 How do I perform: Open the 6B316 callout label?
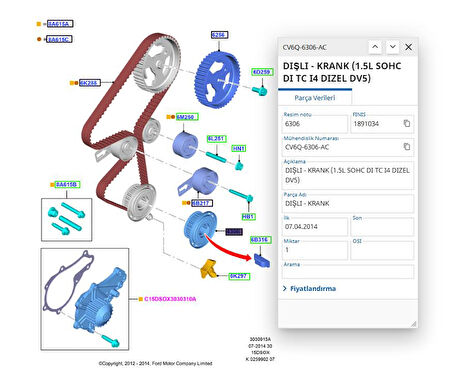(x=261, y=240)
